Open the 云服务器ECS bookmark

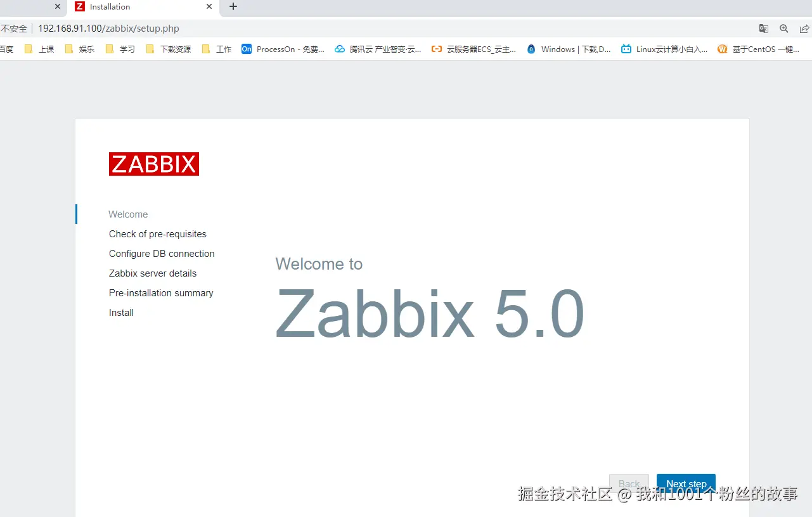coord(474,49)
